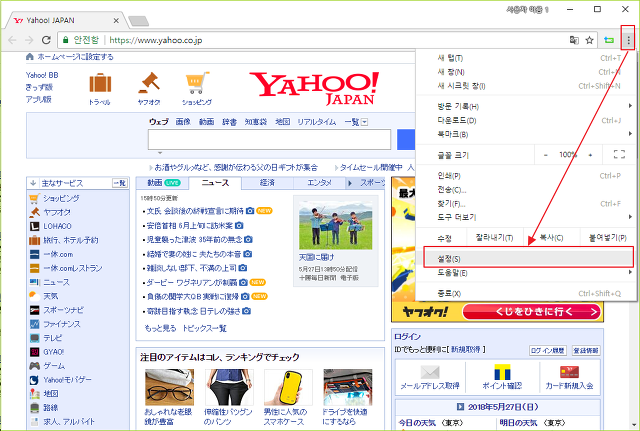Click the カード新規入会 card icon
The image size is (640, 431).
coord(569,372)
